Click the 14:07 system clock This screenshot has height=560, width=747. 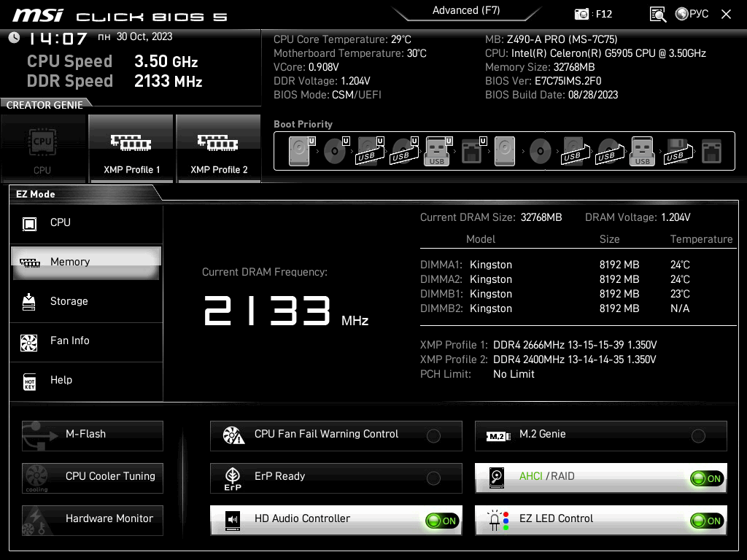pyautogui.click(x=58, y=39)
